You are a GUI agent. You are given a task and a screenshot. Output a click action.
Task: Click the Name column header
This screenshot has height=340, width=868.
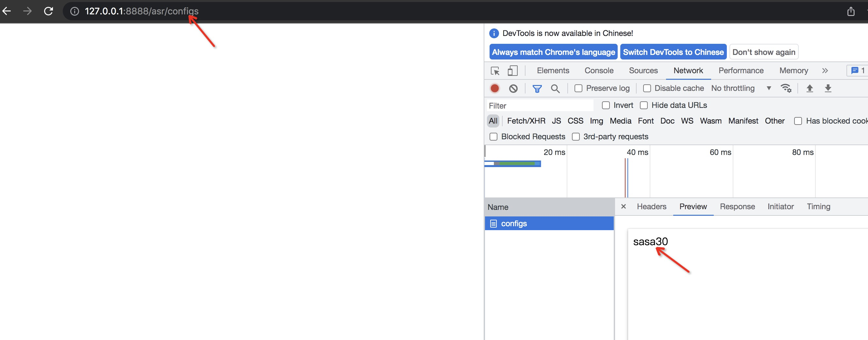pos(549,207)
